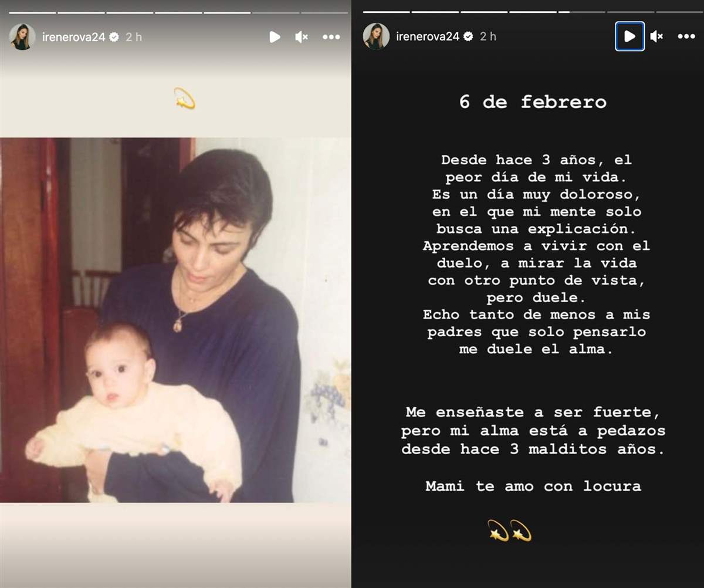Toggle mute on the dark text story
The image size is (704, 588).
656,36
